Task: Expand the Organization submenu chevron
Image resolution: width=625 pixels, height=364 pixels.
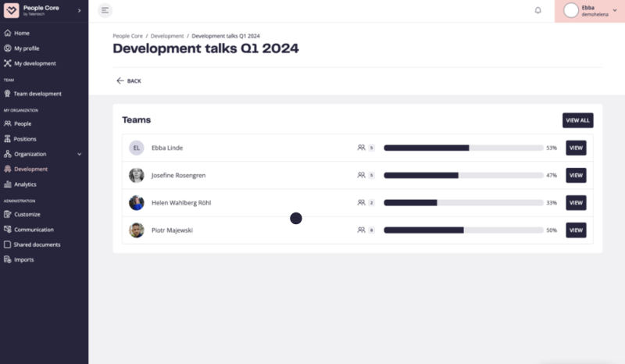Action: click(x=79, y=154)
